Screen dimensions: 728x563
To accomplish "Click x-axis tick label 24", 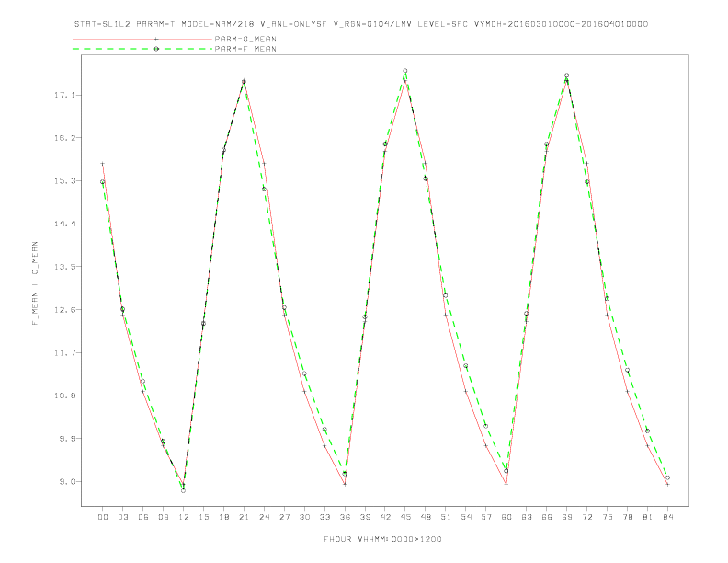I will tap(264, 517).
